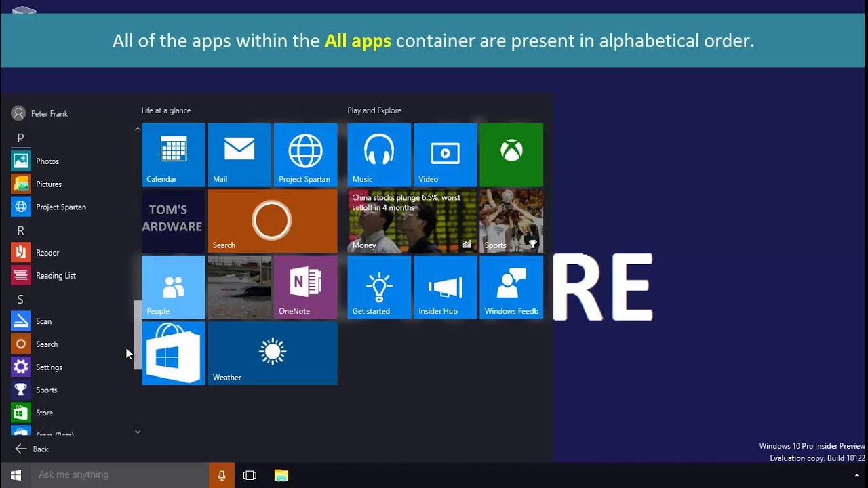The image size is (868, 488).
Task: Launch the Scan app icon
Action: point(21,321)
